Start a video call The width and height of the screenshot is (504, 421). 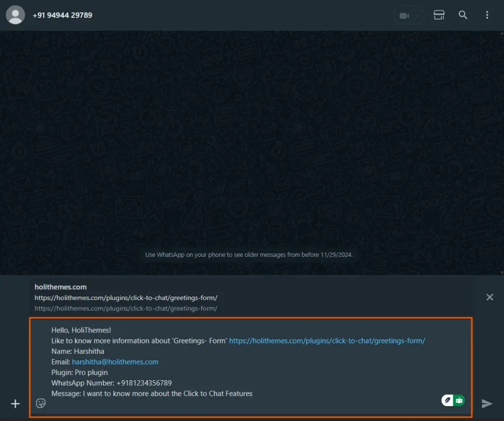(x=404, y=15)
